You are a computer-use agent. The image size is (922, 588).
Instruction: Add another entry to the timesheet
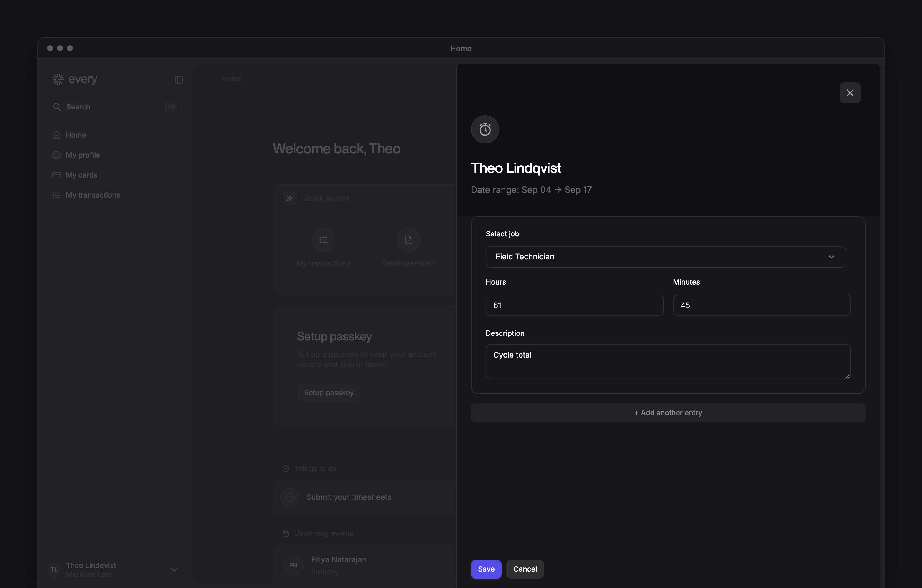(668, 413)
